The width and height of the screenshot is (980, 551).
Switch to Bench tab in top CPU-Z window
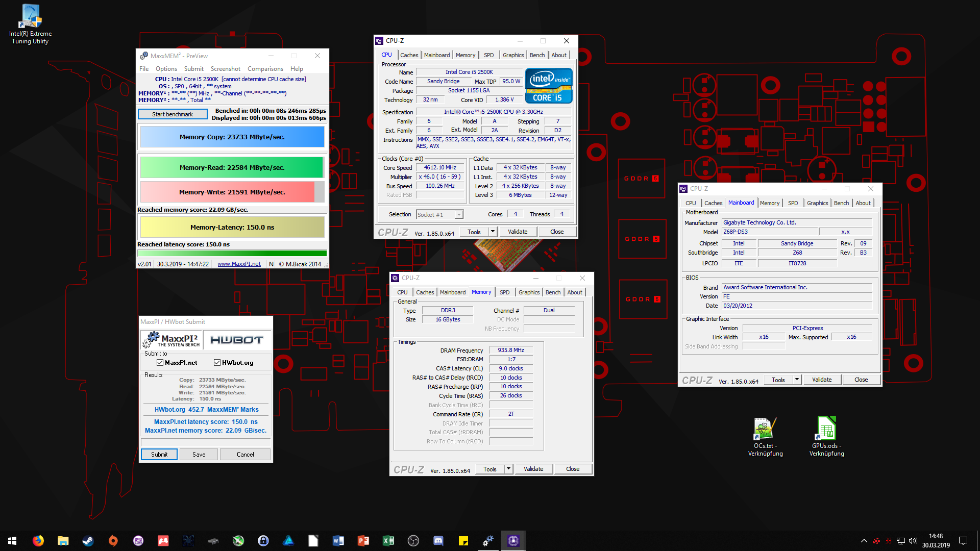(x=537, y=55)
